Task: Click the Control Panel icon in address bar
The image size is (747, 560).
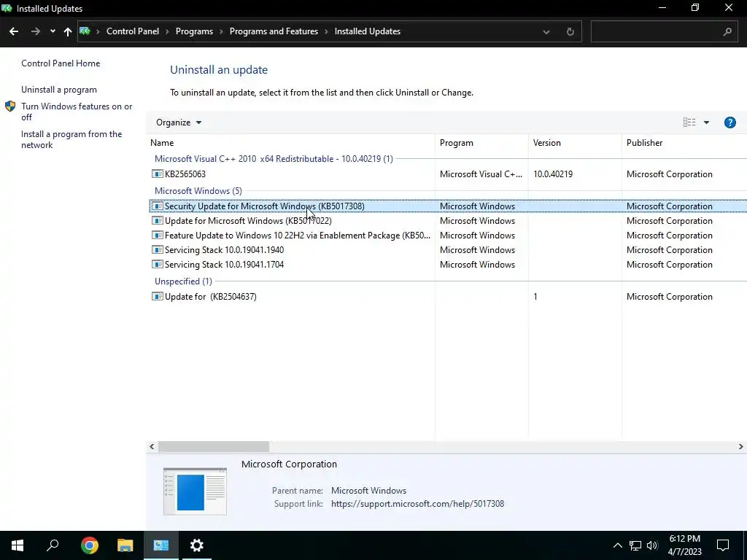Action: tap(85, 31)
